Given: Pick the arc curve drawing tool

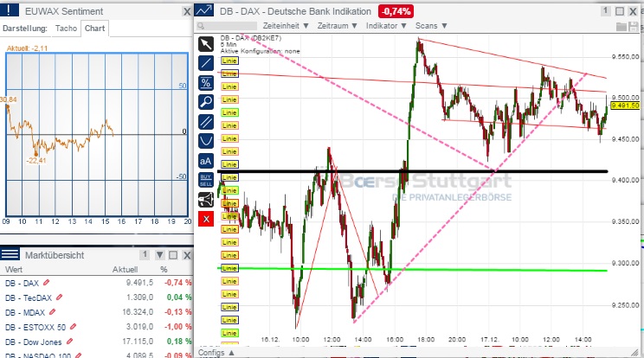Looking at the screenshot, I should pos(206,140).
